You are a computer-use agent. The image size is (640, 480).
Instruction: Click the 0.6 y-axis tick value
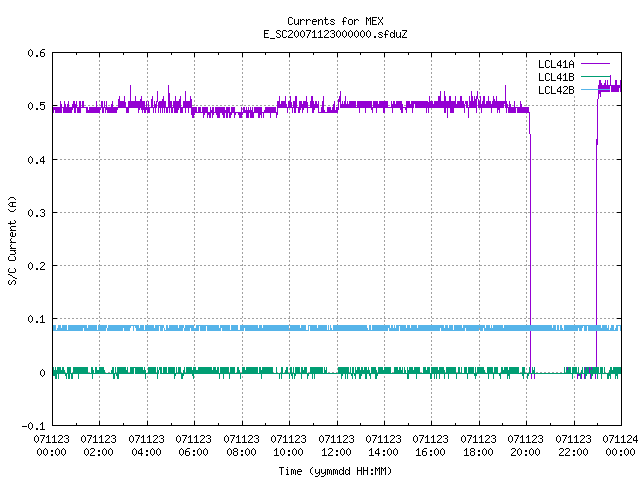pyautogui.click(x=36, y=53)
